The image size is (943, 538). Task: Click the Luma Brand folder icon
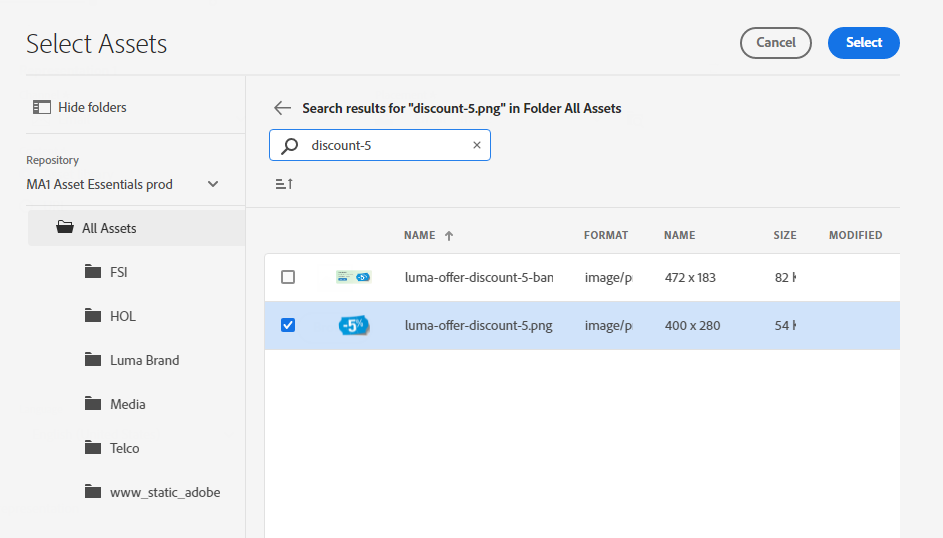93,359
